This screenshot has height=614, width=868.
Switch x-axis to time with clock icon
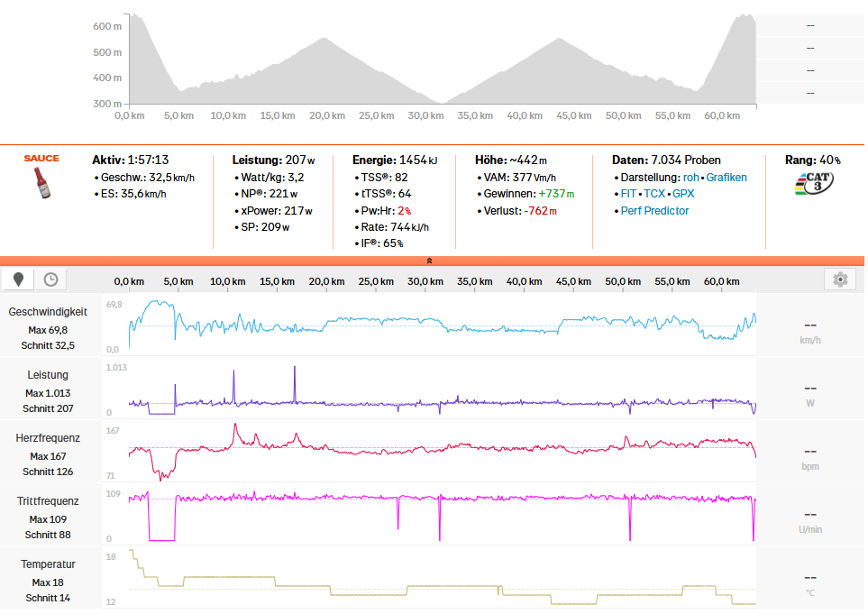tap(51, 280)
